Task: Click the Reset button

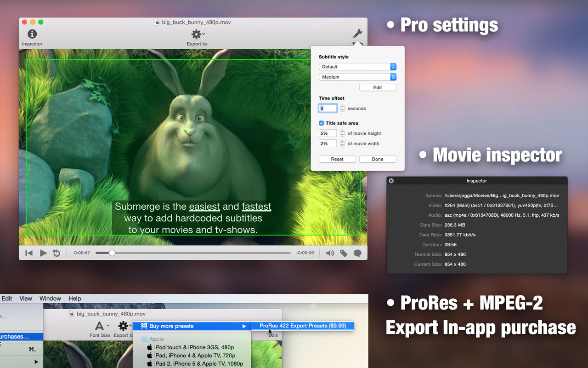Action: 337,159
